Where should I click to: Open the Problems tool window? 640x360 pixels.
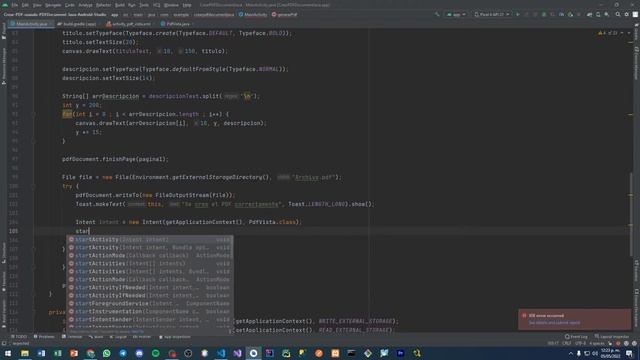coord(44,337)
